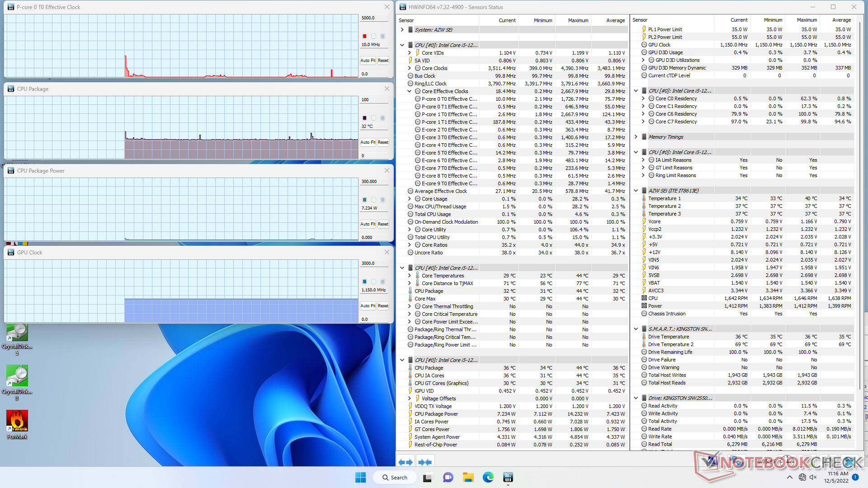The height and width of the screenshot is (488, 868).
Task: Open the CrystalDiskMark 8 desktop shortcut
Action: 17,383
